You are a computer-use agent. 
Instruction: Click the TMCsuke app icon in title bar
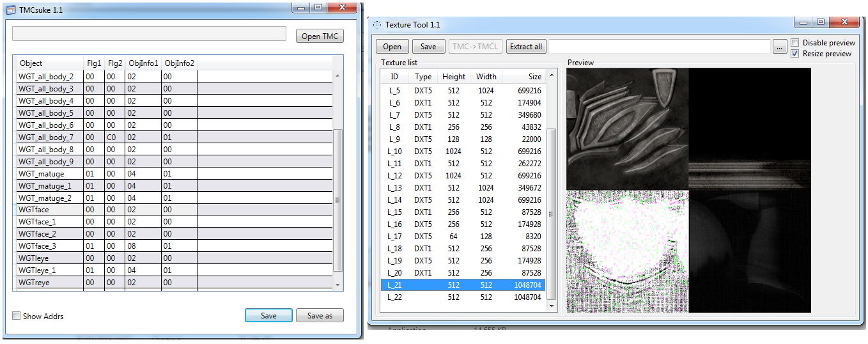click(11, 10)
